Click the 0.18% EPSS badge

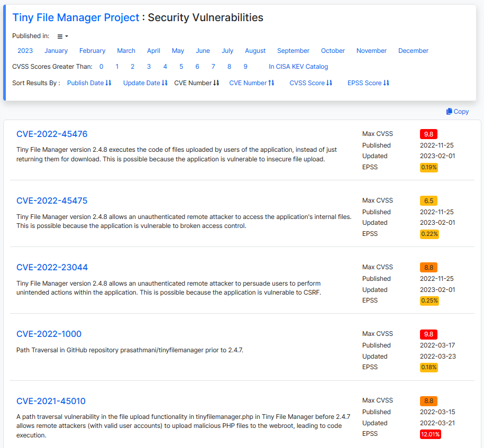click(x=429, y=368)
